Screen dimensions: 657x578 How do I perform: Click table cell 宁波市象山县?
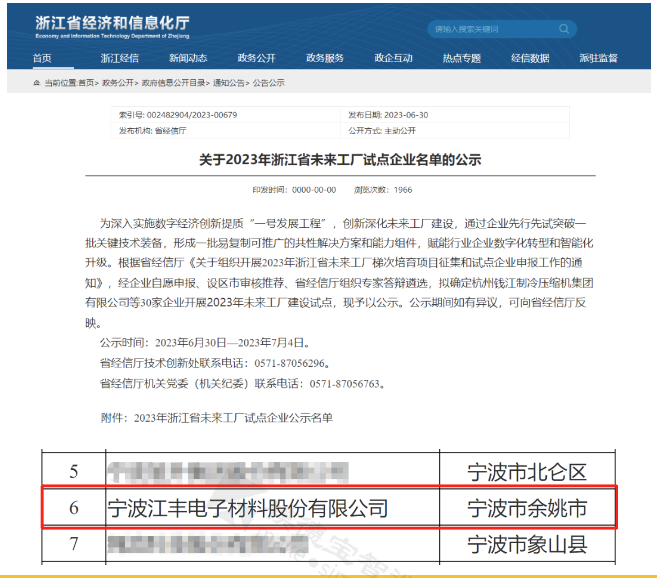pyautogui.click(x=527, y=544)
